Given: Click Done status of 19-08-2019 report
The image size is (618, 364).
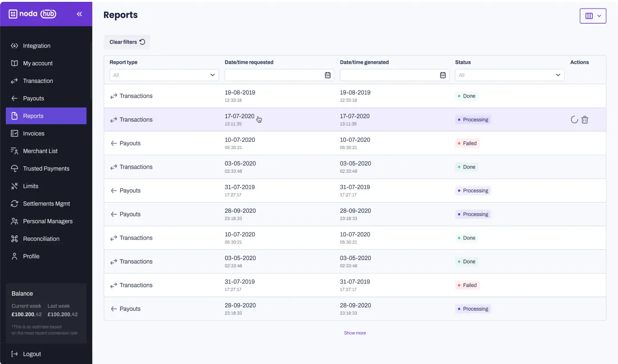Looking at the screenshot, I should click(x=466, y=96).
